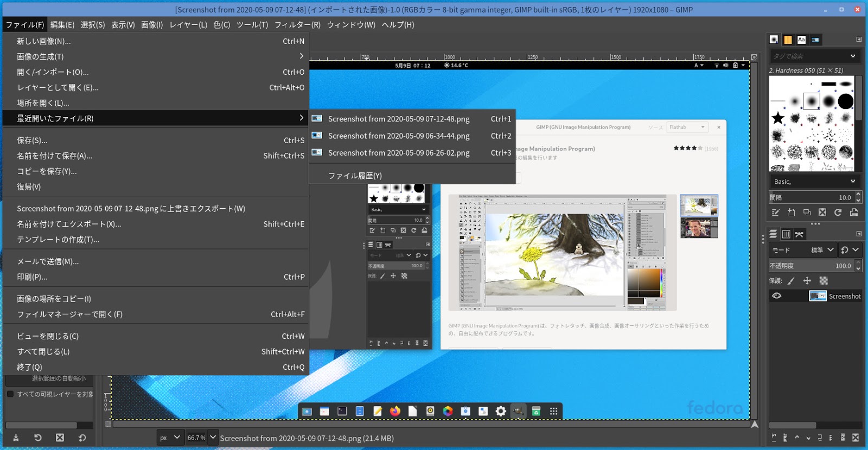Restore tool preset icon in Tool Options
The height and width of the screenshot is (450, 868).
click(37, 438)
